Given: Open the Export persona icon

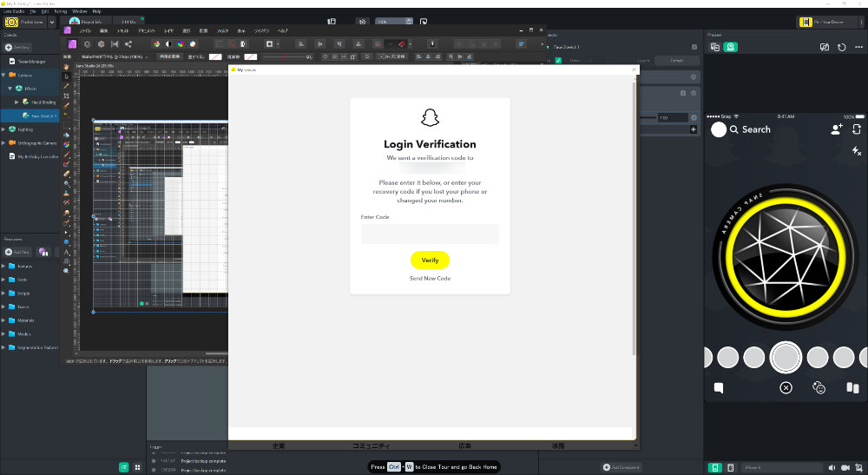Looking at the screenshot, I should click(128, 43).
